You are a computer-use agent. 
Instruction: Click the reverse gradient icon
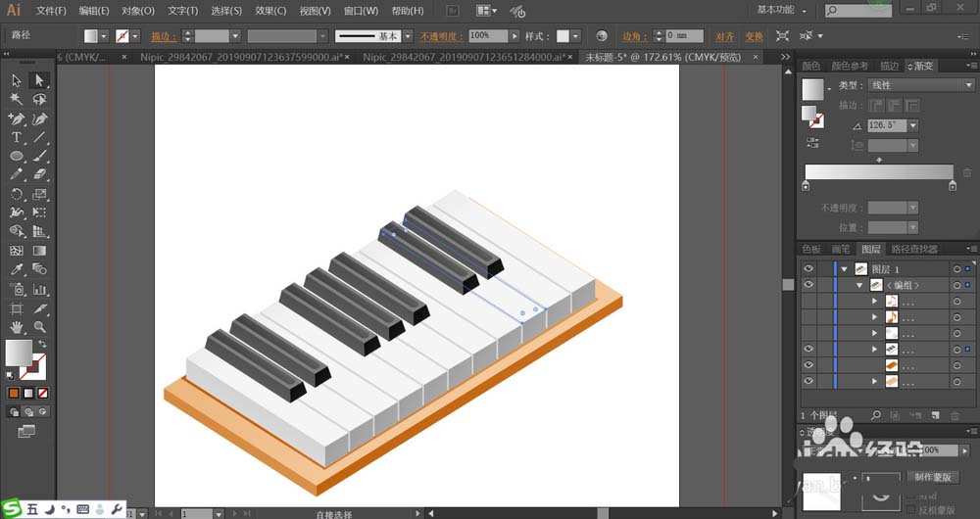click(x=812, y=142)
